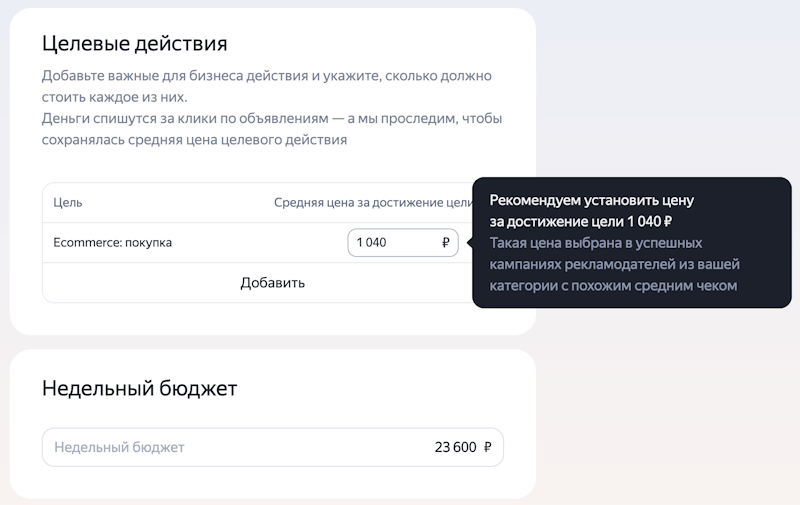Click the recommended 1 040 ₽ price in tooltip
800x505 pixels.
point(649,221)
